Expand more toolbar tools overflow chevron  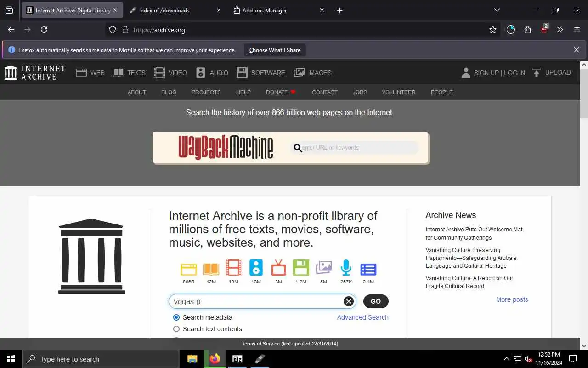[x=560, y=29]
